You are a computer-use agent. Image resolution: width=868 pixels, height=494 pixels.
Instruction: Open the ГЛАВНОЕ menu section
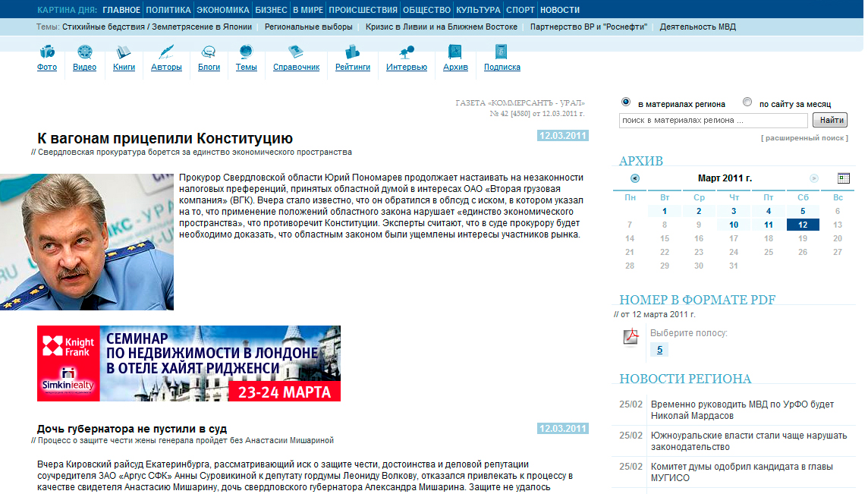click(121, 10)
